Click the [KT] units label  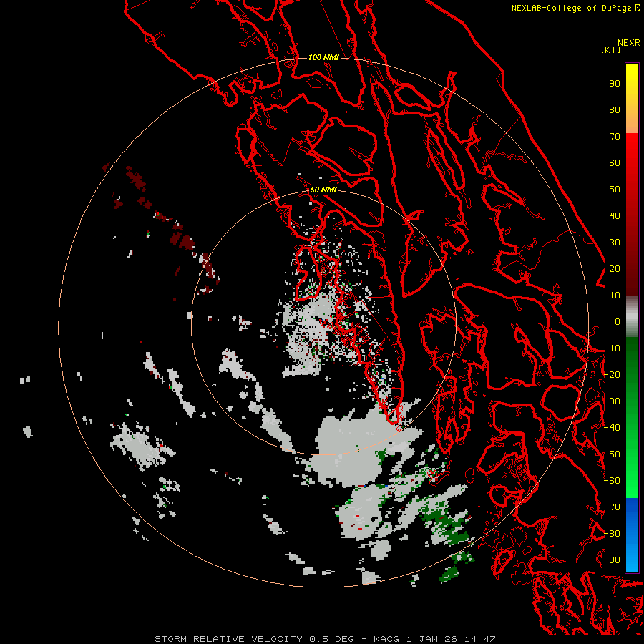tap(610, 49)
